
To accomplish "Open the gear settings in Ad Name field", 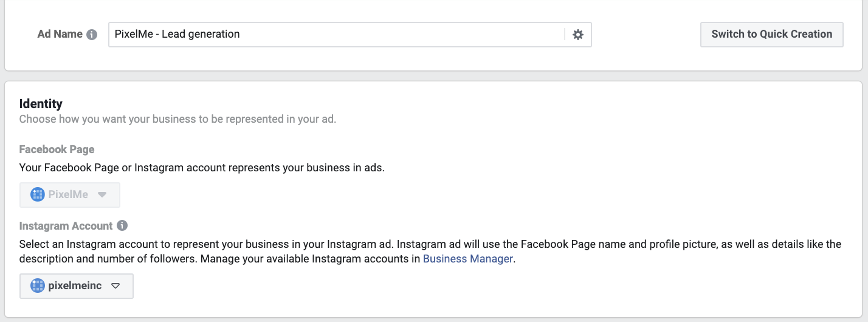I will tap(578, 35).
